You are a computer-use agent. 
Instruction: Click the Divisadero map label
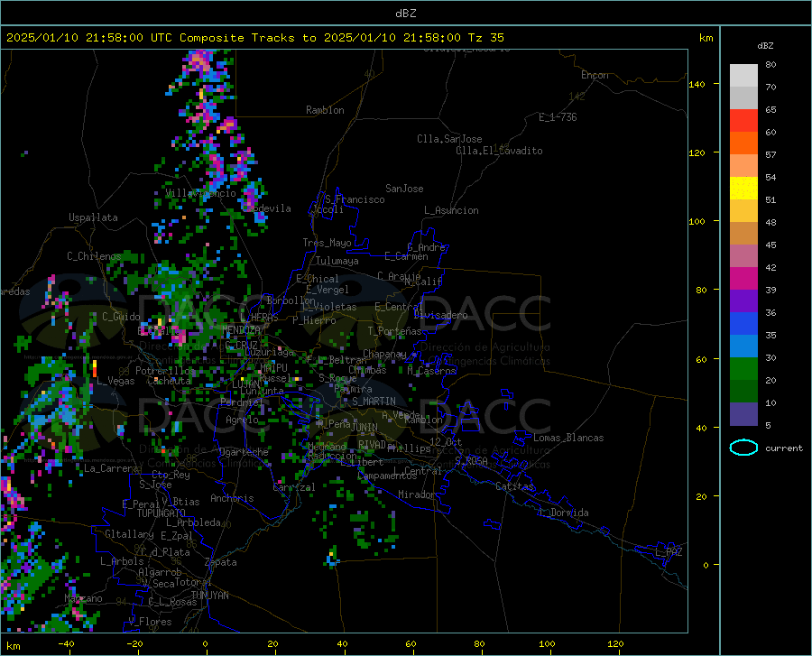click(440, 315)
